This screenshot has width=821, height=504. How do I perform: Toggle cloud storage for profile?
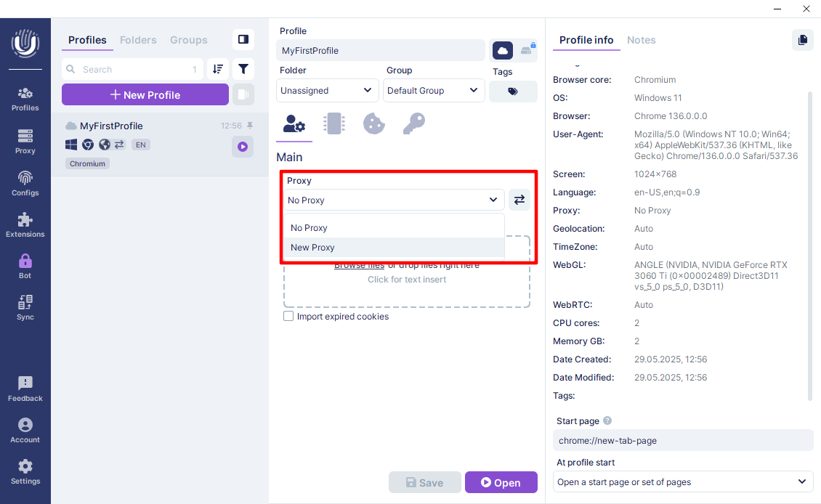502,50
